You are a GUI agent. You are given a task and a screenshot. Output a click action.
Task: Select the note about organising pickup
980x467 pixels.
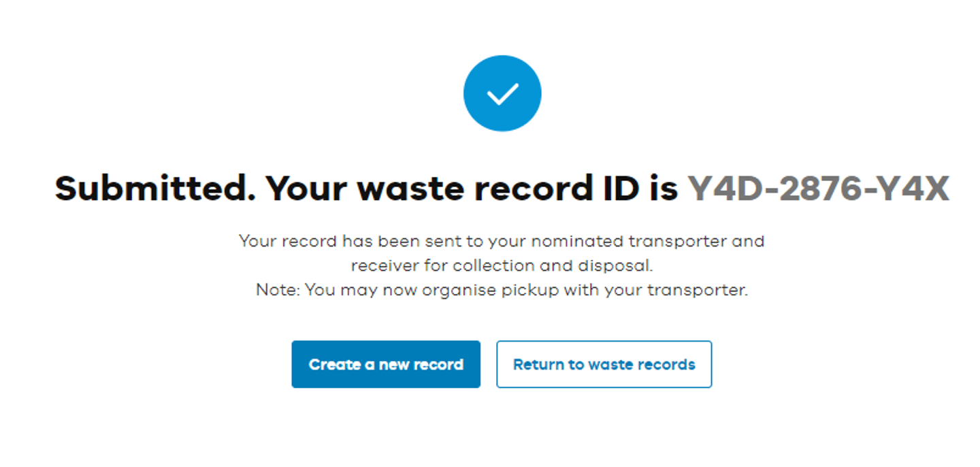click(x=502, y=289)
